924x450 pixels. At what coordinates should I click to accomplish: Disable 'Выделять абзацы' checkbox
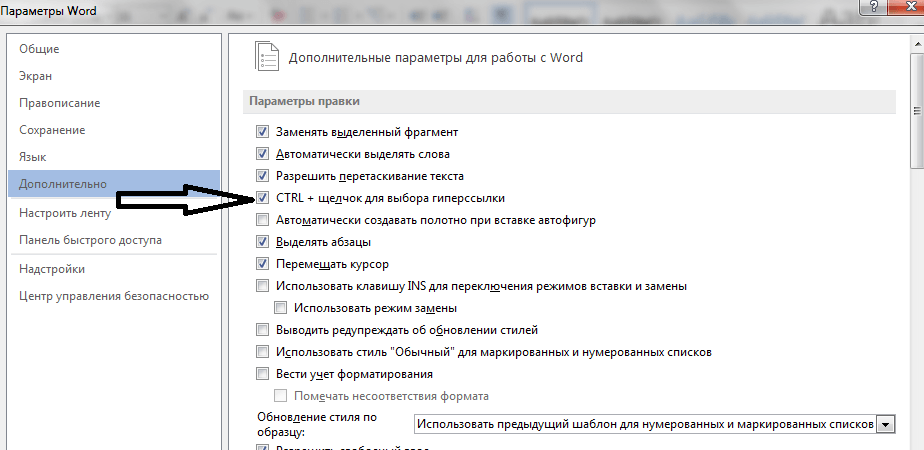263,242
